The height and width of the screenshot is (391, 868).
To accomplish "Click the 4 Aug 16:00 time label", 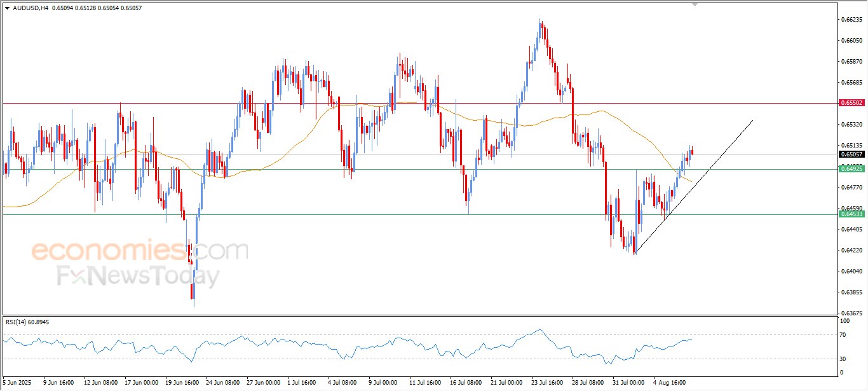I will tap(671, 383).
